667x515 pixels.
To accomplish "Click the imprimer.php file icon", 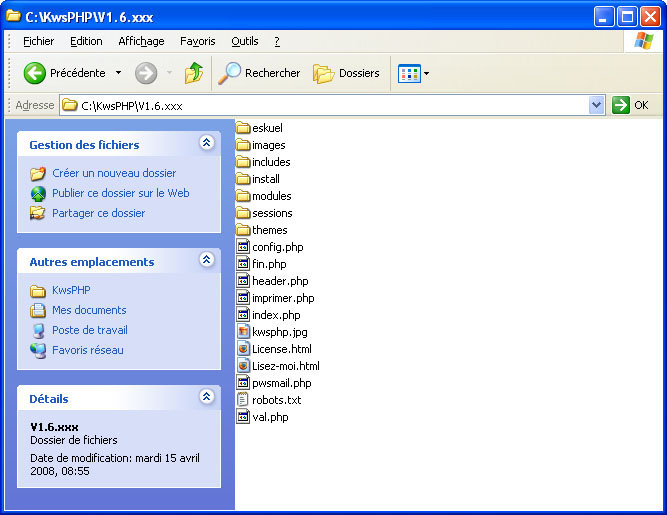I will 243,298.
